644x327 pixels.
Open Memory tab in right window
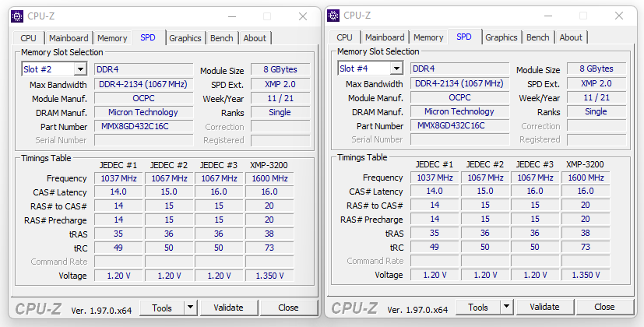428,37
